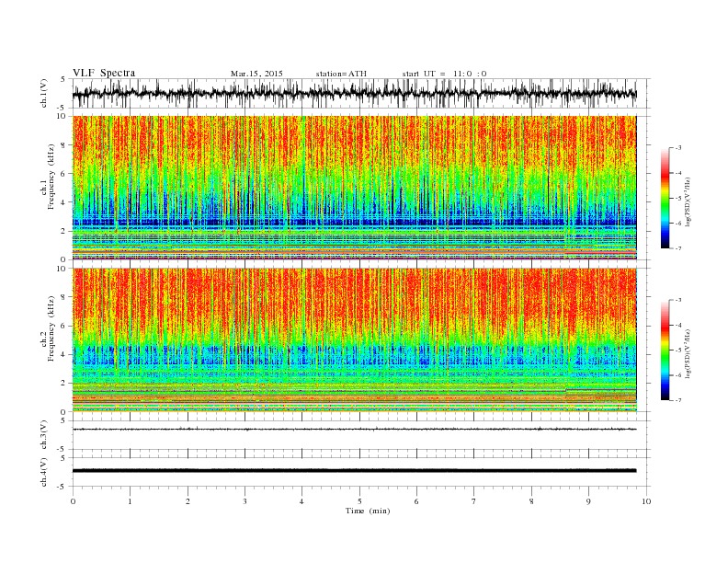The width and height of the screenshot is (728, 563).
Task: Click time axis tick label "3"
Action: click(245, 501)
